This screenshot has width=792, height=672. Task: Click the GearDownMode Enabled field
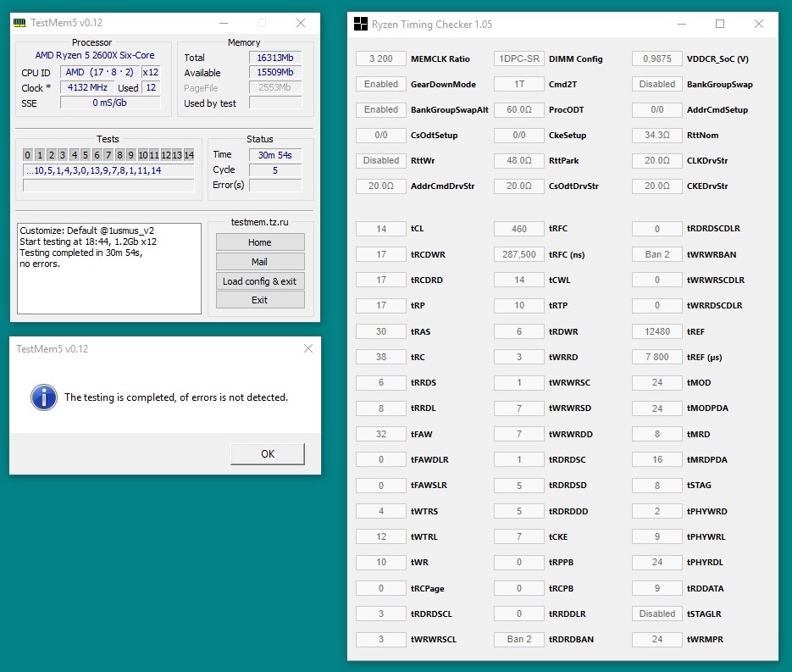(x=381, y=85)
